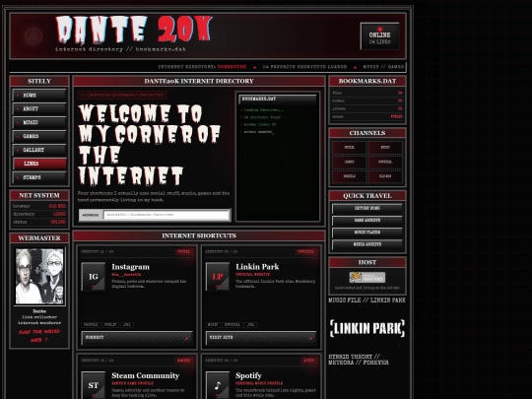
Task: Click the bookmarks.dat terminal title bar
Action: (278, 100)
